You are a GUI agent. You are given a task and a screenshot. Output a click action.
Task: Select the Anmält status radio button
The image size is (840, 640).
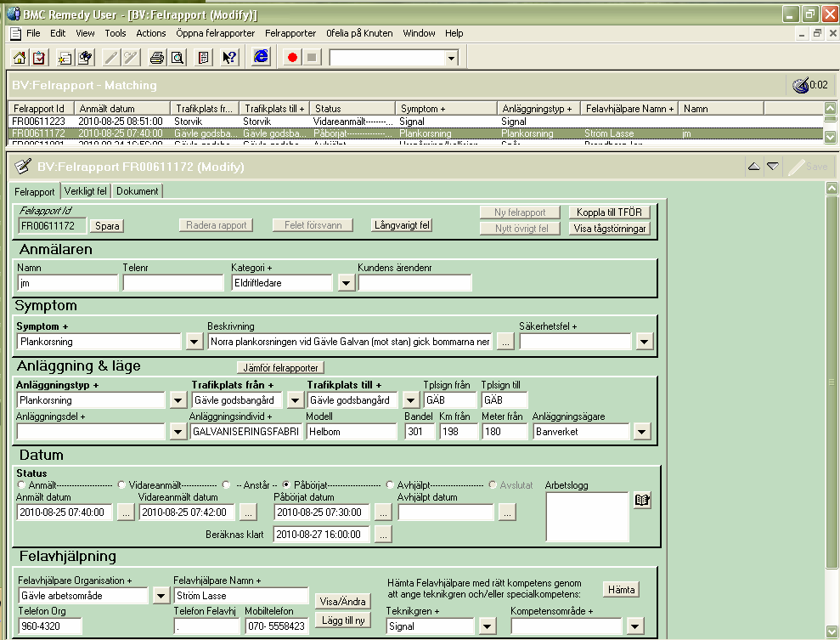21,484
